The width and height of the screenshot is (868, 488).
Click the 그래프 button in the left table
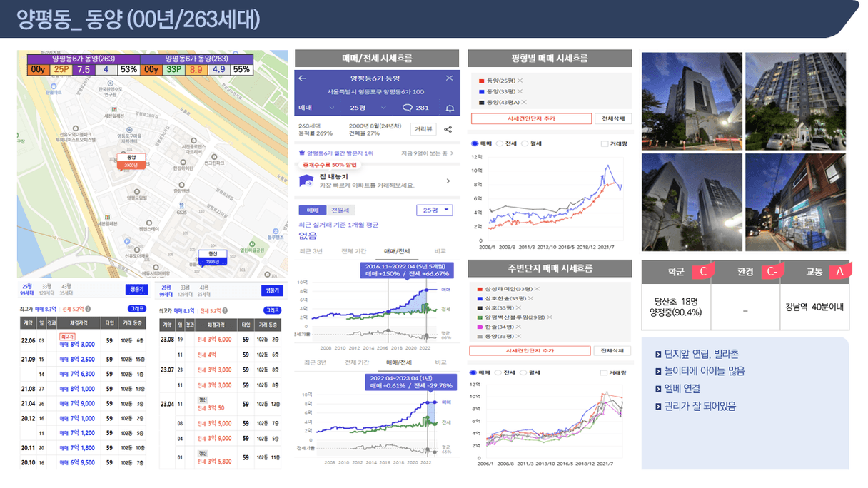(x=136, y=310)
